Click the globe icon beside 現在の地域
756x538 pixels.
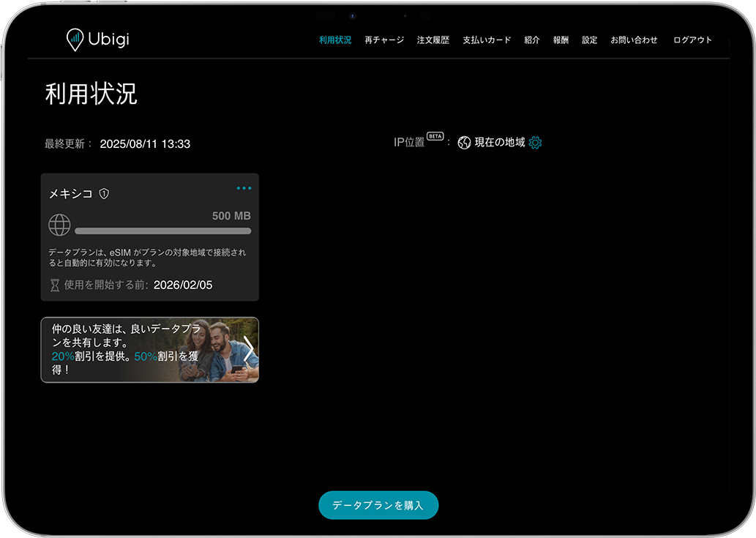(x=464, y=143)
